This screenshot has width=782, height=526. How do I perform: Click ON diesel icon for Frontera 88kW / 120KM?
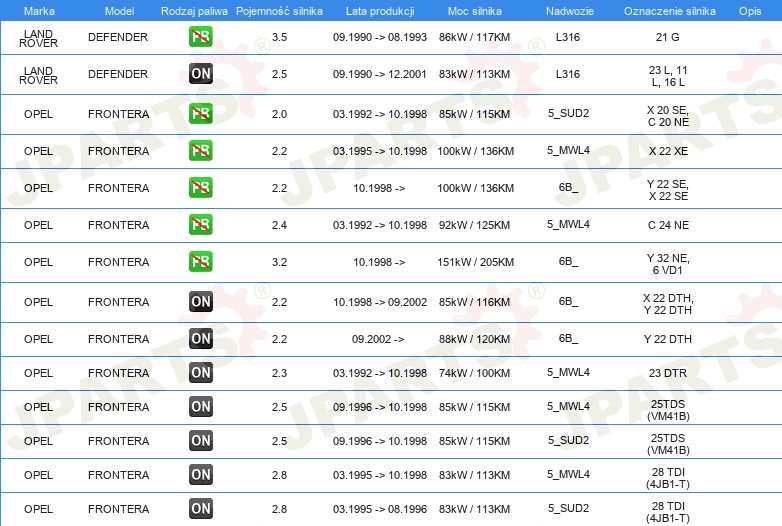(200, 339)
